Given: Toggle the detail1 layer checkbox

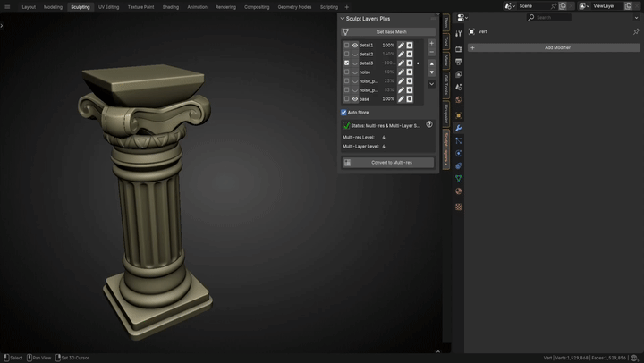Looking at the screenshot, I should click(347, 46).
